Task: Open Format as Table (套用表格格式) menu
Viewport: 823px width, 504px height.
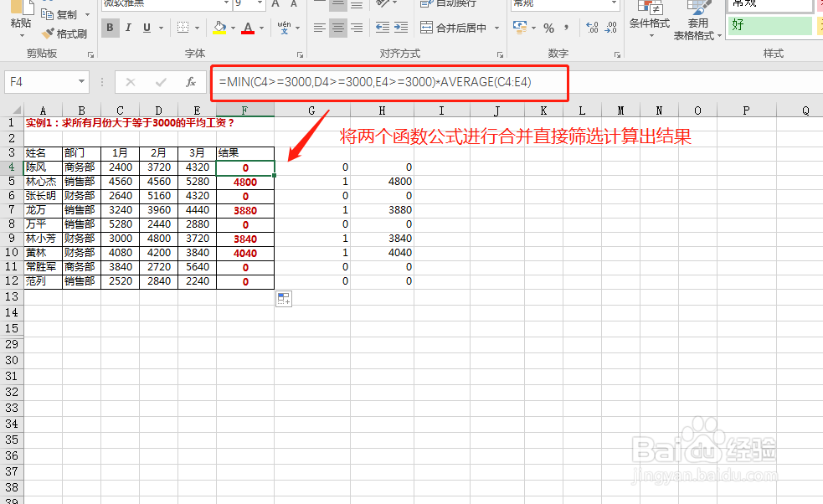Action: [697, 21]
